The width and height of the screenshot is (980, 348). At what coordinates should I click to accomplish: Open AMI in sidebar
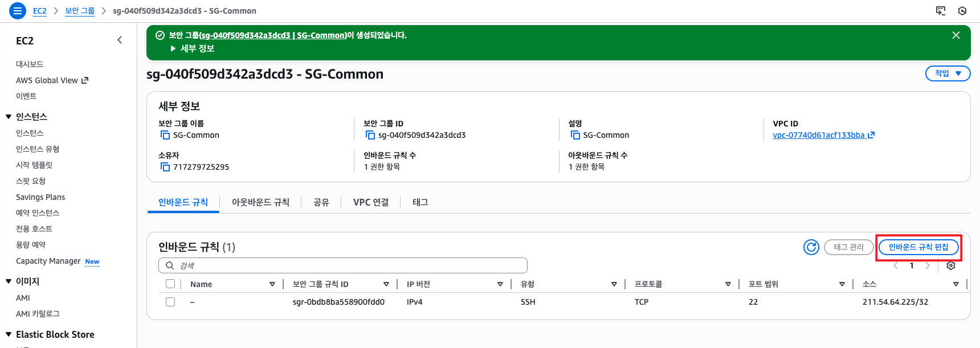pyautogui.click(x=23, y=298)
